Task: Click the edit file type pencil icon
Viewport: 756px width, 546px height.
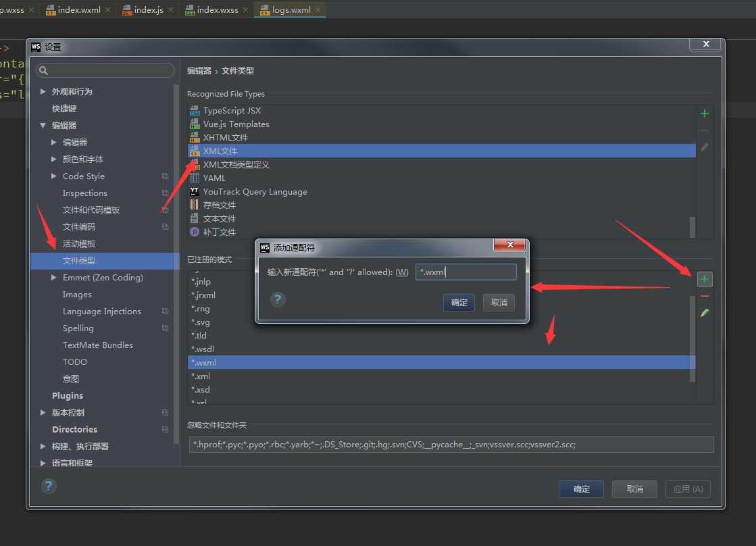Action: point(705,147)
